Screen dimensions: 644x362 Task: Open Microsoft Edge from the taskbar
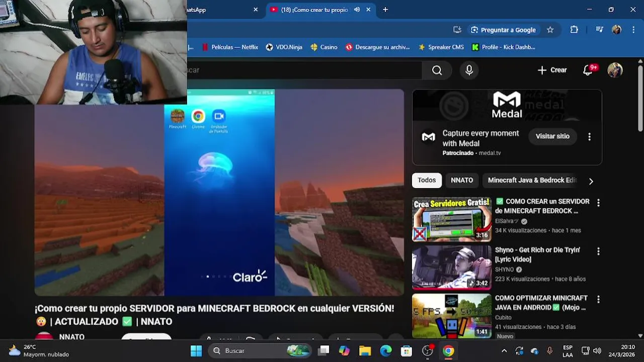386,350
